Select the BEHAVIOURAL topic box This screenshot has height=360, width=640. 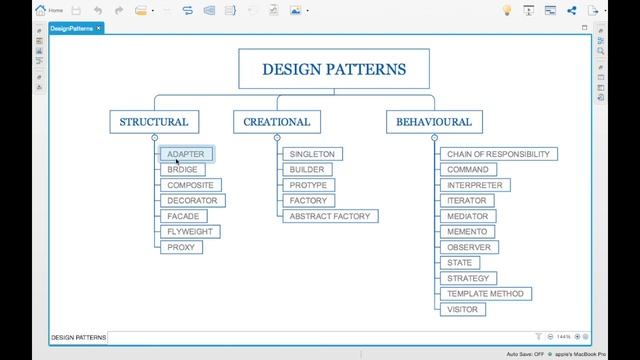click(x=434, y=122)
